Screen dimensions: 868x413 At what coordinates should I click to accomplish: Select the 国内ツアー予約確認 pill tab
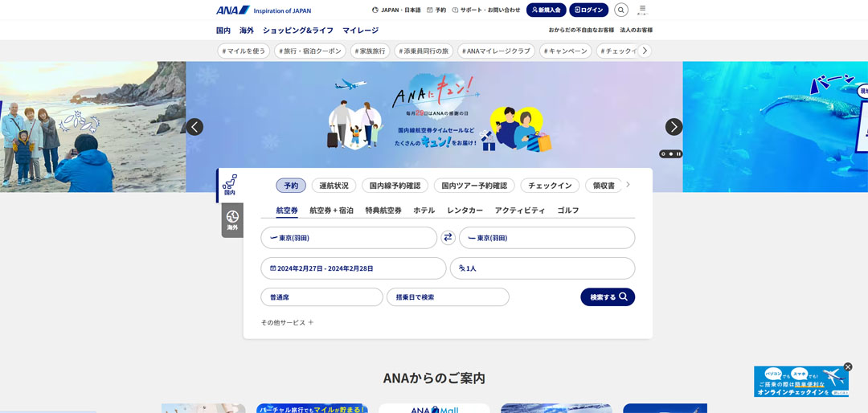click(x=474, y=186)
